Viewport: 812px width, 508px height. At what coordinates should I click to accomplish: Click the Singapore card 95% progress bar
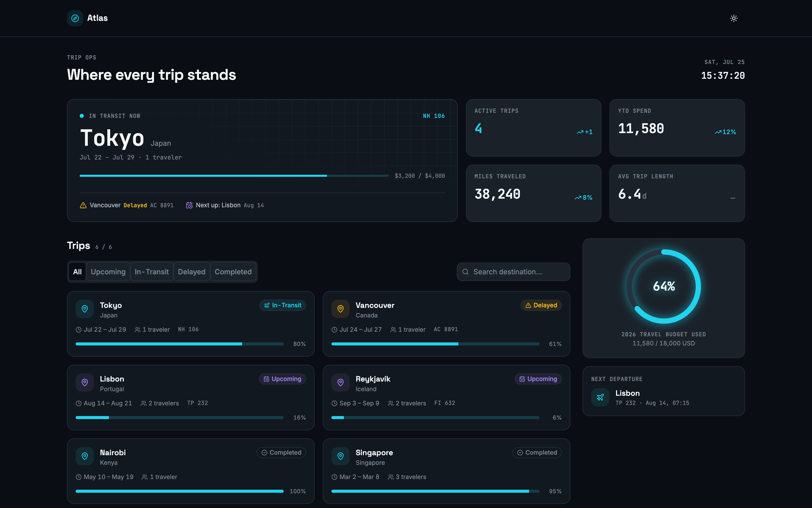coord(435,491)
